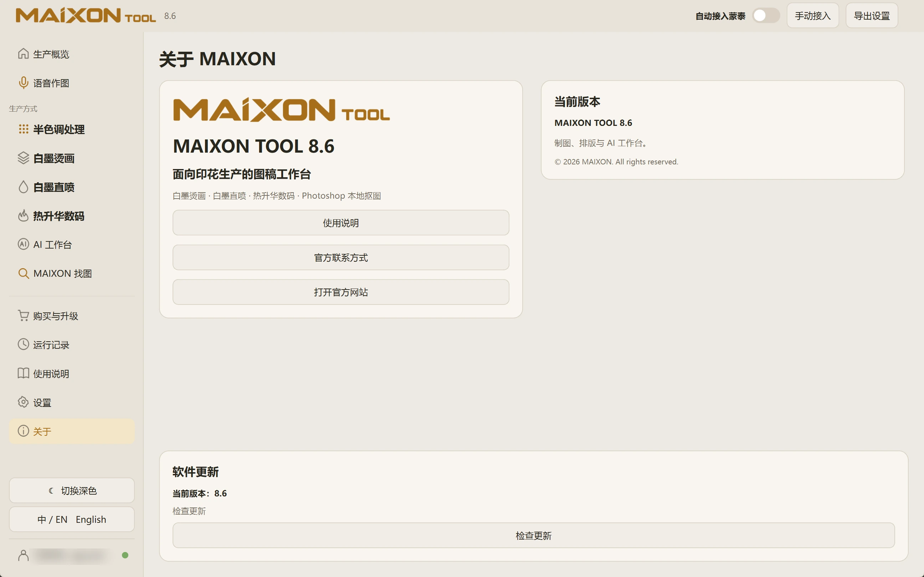Image resolution: width=924 pixels, height=577 pixels.
Task: Open 设置 from the sidebar
Action: click(x=72, y=402)
